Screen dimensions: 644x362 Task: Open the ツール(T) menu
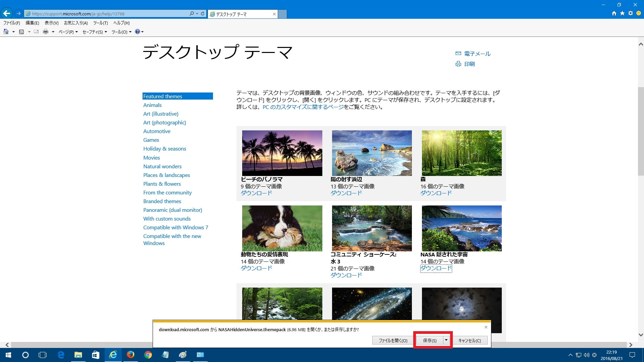point(101,23)
